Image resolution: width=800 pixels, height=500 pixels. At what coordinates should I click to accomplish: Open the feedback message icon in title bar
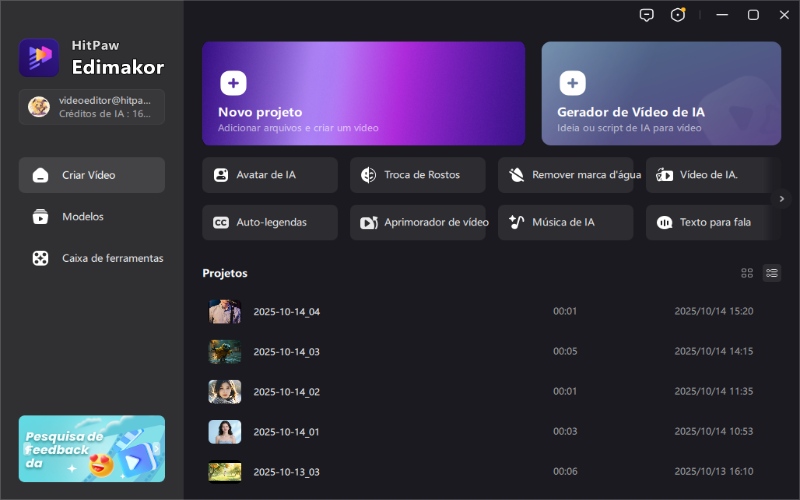point(646,15)
